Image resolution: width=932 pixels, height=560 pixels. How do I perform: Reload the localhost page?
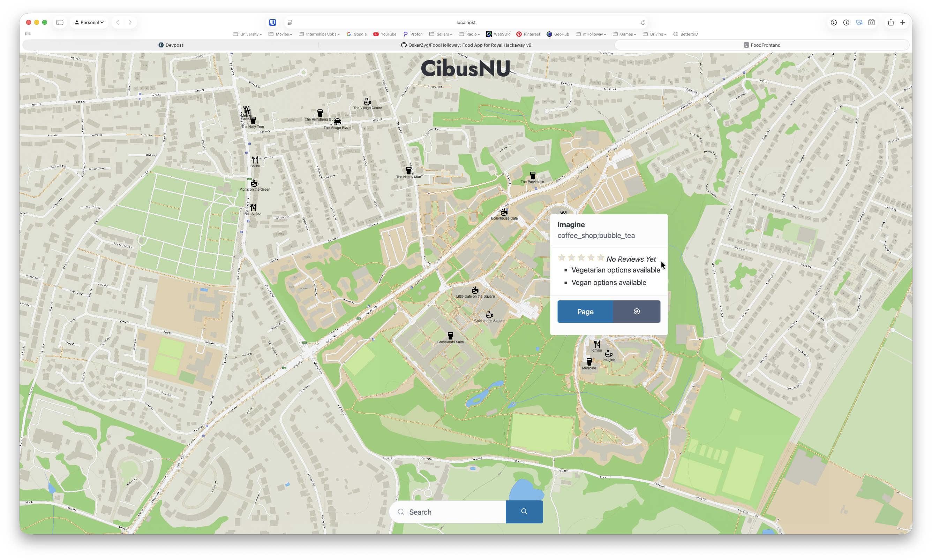click(643, 22)
